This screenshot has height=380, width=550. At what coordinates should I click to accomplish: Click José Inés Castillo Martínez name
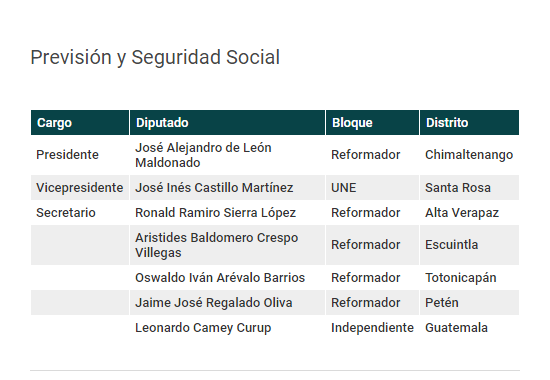214,187
